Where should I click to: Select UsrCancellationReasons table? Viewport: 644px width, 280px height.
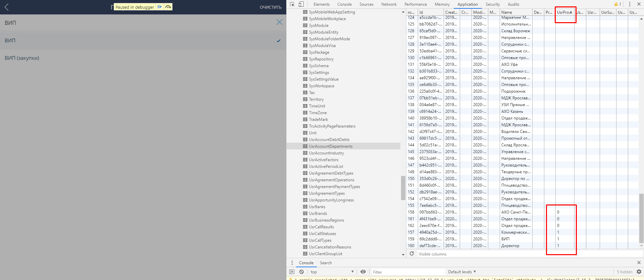point(330,247)
